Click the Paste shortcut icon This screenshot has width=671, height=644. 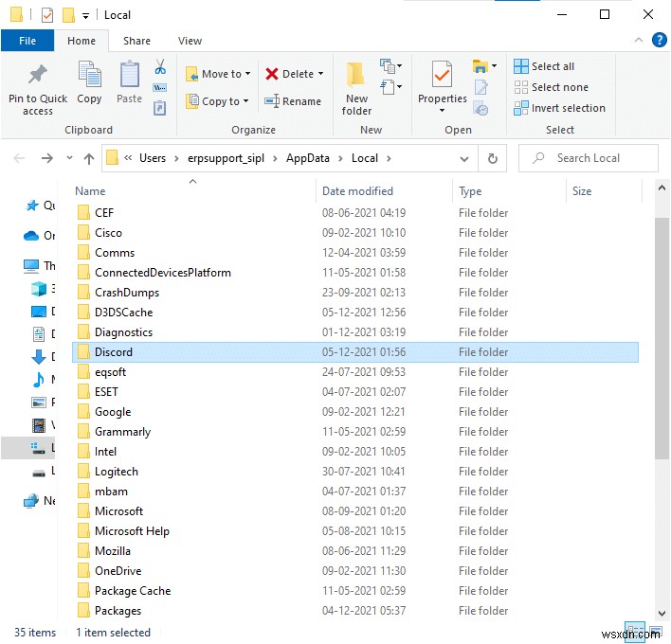point(159,108)
